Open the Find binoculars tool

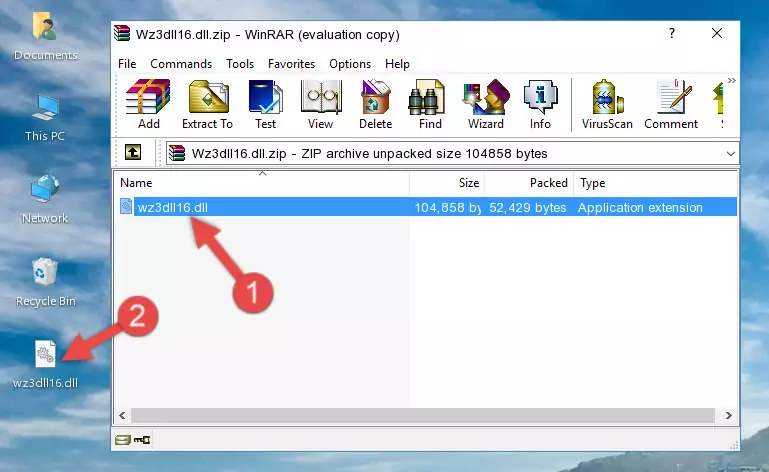click(x=430, y=105)
